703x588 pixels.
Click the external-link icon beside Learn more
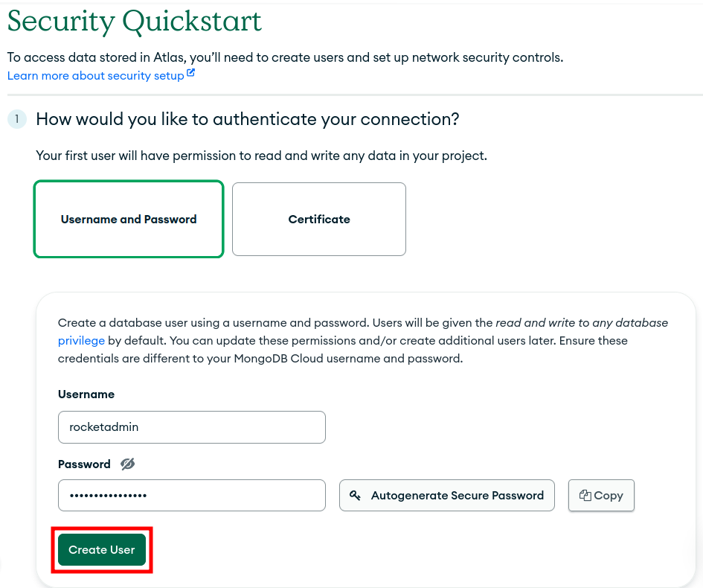pyautogui.click(x=191, y=74)
